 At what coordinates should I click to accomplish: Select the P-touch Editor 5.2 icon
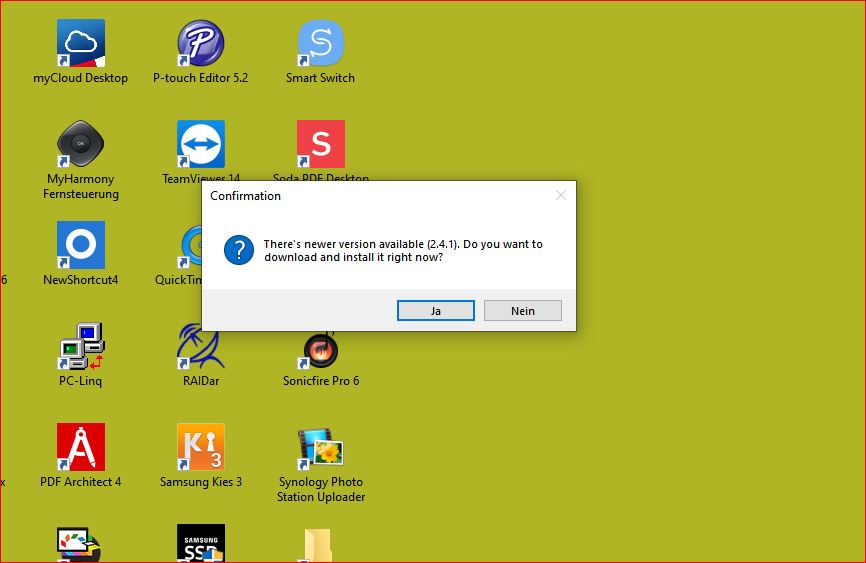pos(200,43)
